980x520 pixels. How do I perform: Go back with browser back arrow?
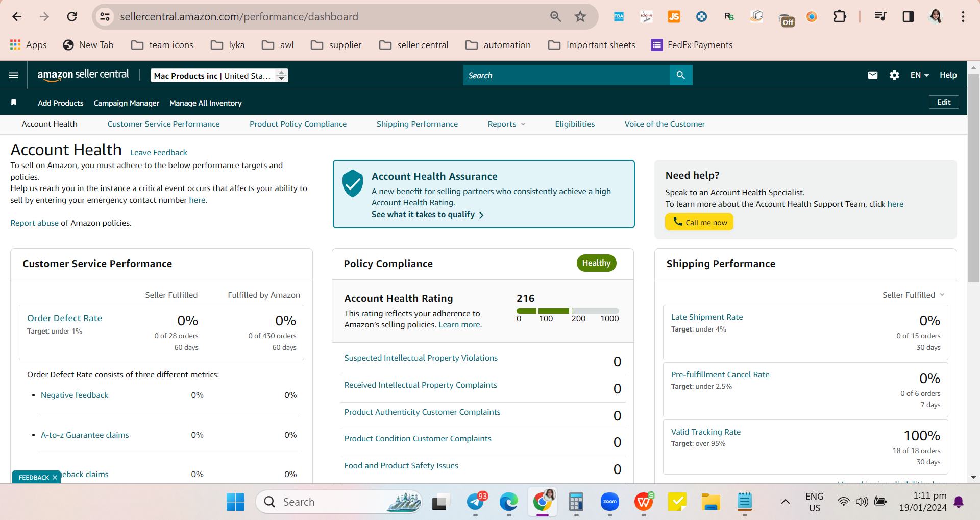[17, 17]
